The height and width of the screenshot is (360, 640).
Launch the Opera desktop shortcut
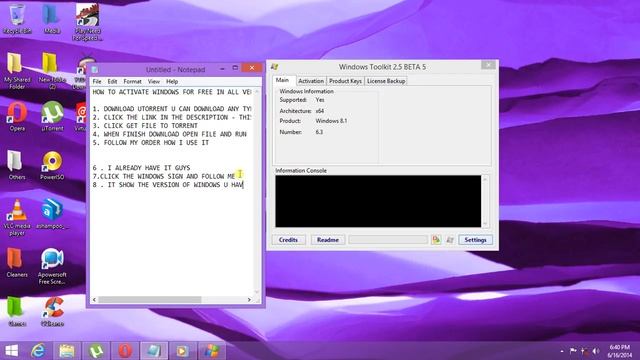(x=17, y=116)
